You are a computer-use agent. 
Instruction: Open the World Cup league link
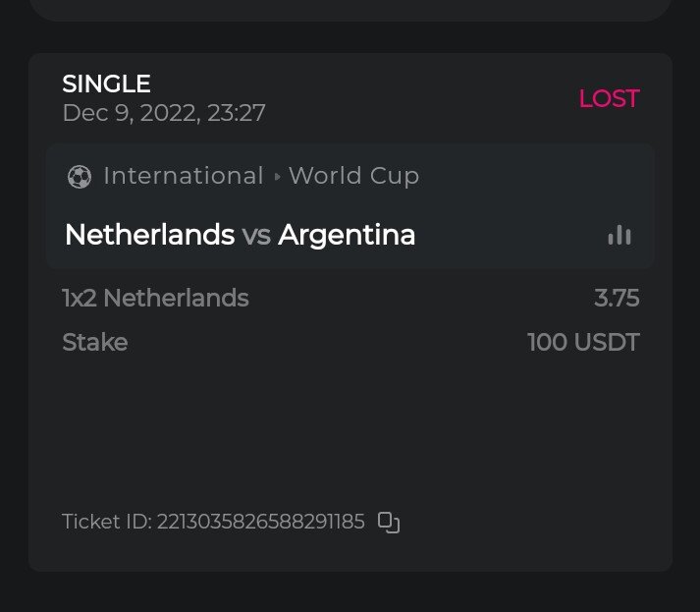[353, 176]
